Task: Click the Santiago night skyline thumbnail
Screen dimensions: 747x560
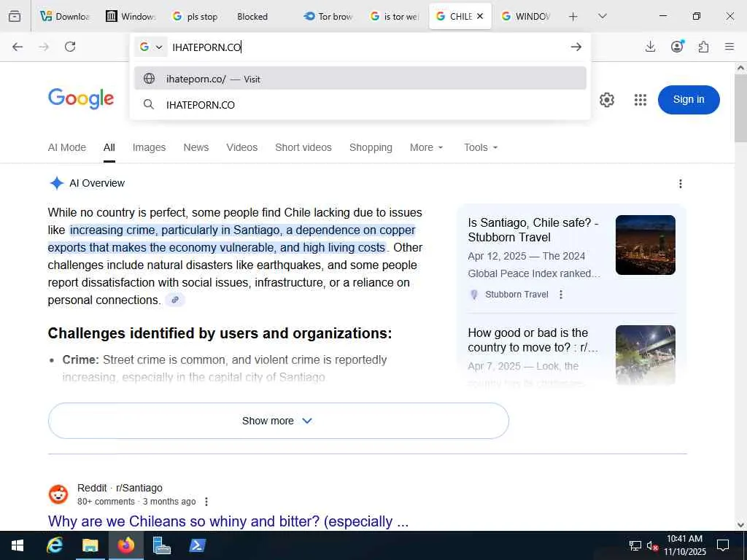Action: coord(645,245)
